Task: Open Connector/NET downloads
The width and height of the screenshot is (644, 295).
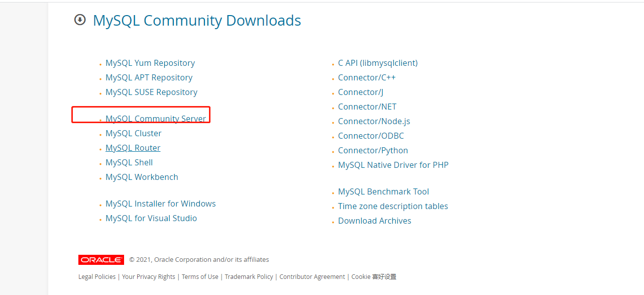Action: click(367, 107)
